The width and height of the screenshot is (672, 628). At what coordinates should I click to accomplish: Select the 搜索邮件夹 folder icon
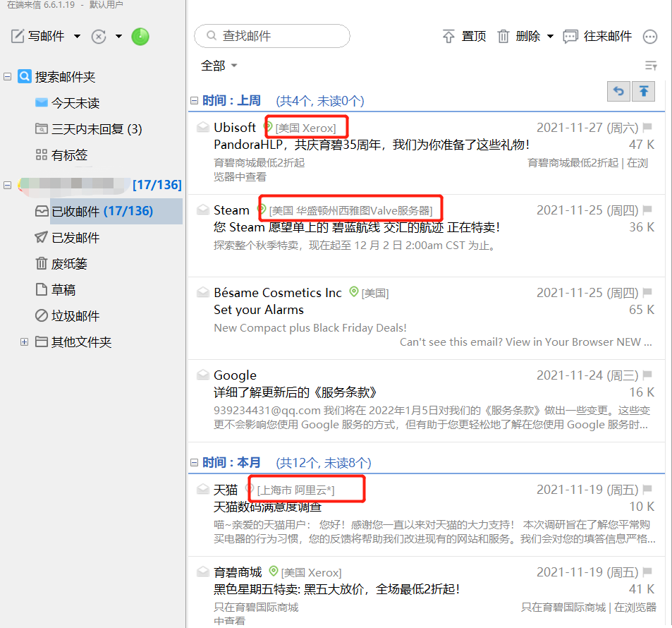pos(25,76)
